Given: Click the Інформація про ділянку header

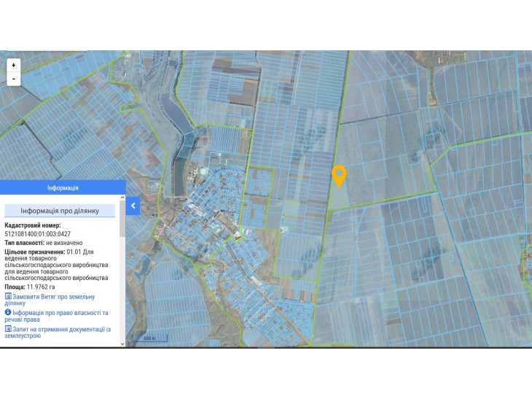Looking at the screenshot, I should [x=60, y=211].
